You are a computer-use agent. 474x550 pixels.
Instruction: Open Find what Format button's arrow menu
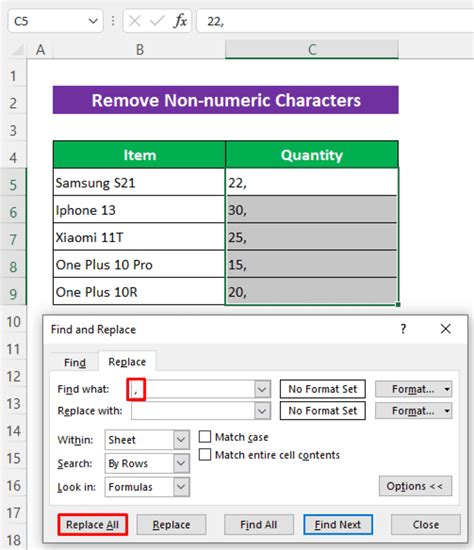click(x=447, y=389)
